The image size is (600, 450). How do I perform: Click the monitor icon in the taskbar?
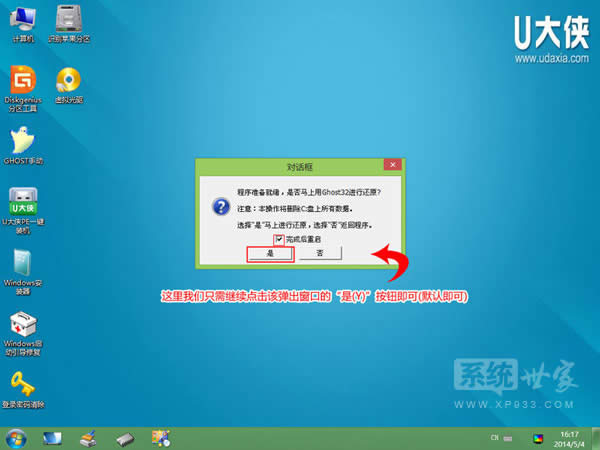[52, 438]
